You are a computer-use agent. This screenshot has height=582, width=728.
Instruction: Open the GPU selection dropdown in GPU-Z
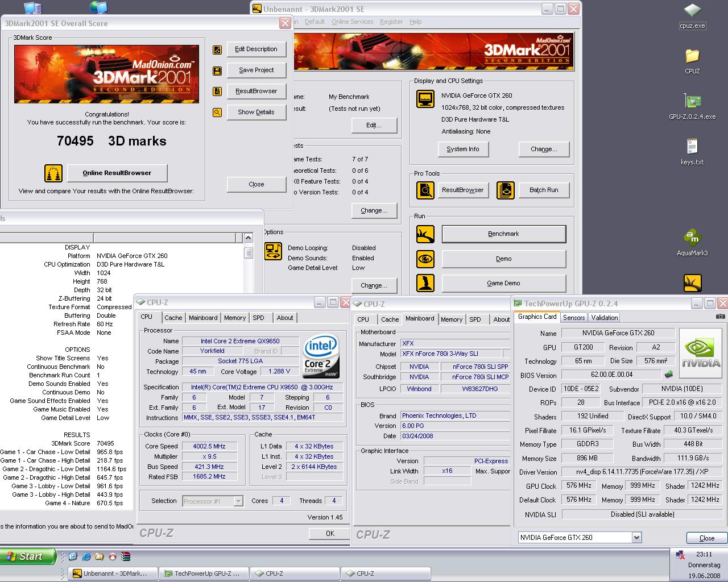[x=636, y=537]
